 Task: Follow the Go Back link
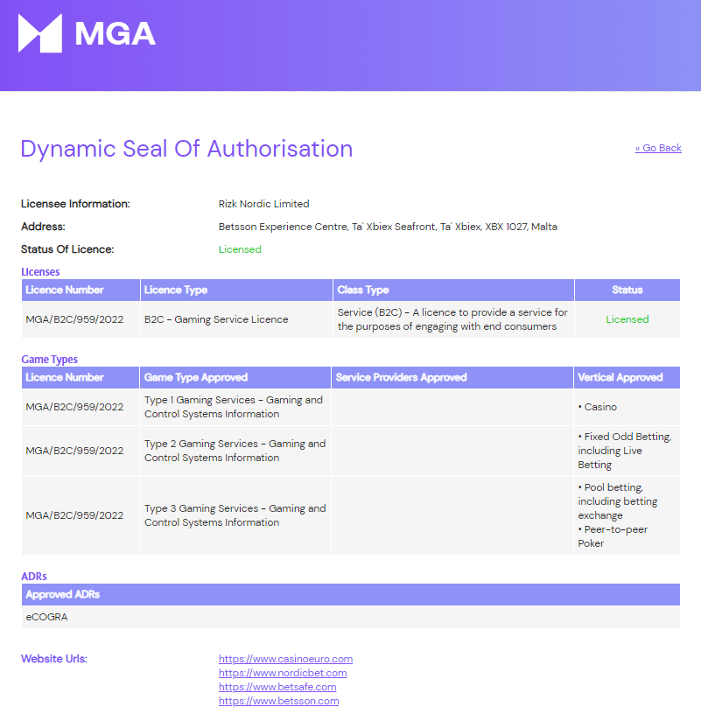pyautogui.click(x=658, y=148)
